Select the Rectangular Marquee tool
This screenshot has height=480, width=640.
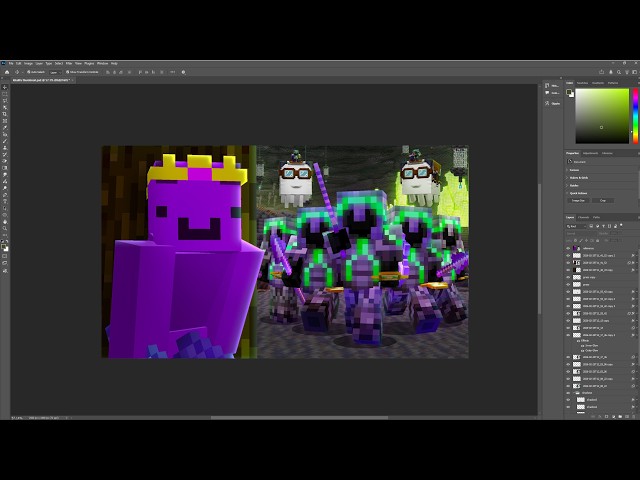click(x=5, y=94)
